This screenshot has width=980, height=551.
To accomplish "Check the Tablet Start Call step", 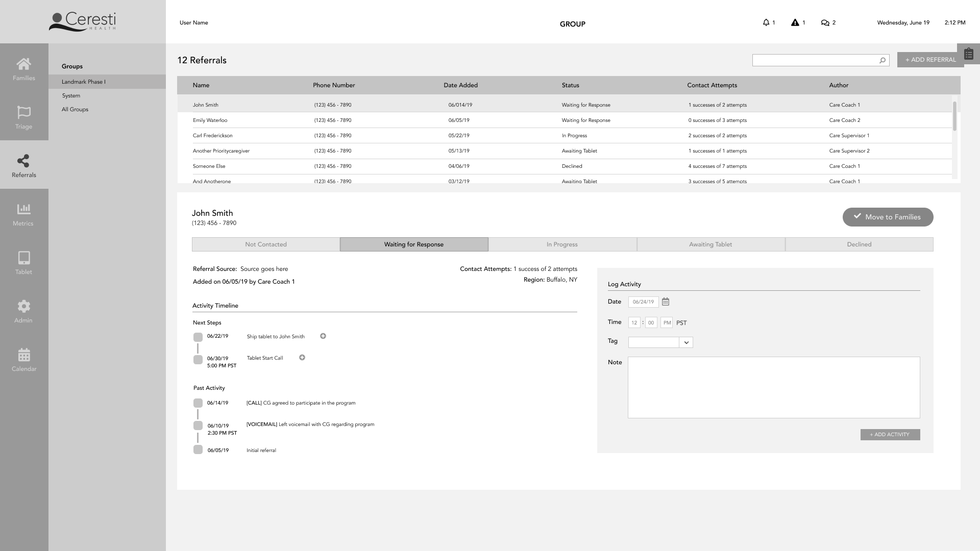I will point(198,360).
